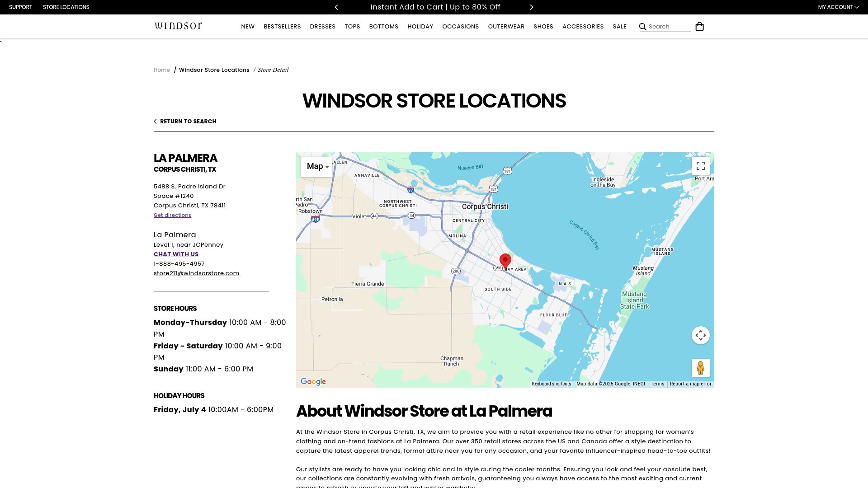The width and height of the screenshot is (868, 488).
Task: Open the shopping bag
Action: (700, 27)
